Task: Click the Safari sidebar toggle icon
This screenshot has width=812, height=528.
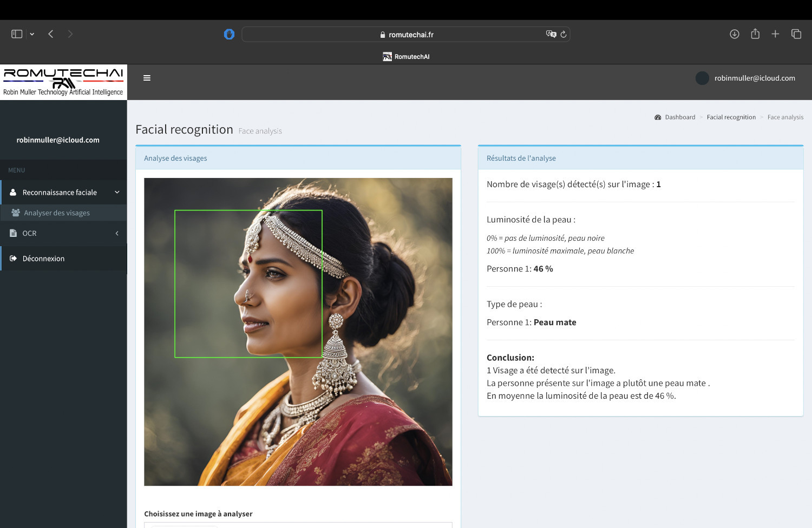Action: (x=17, y=34)
